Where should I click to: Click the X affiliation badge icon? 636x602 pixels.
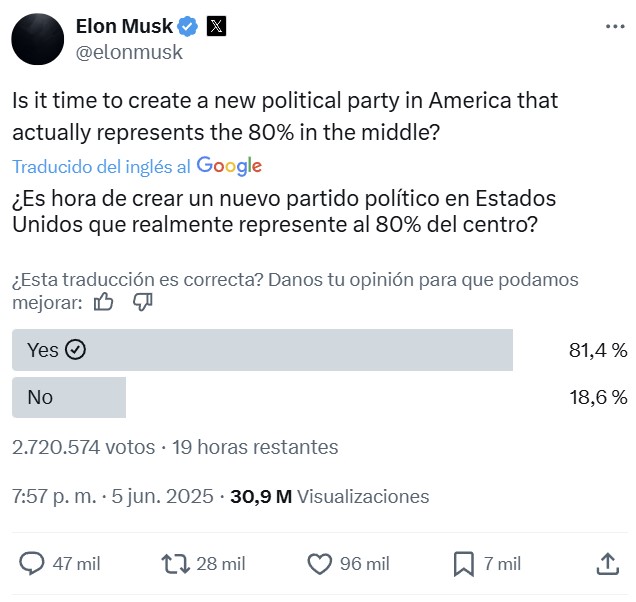tap(216, 27)
